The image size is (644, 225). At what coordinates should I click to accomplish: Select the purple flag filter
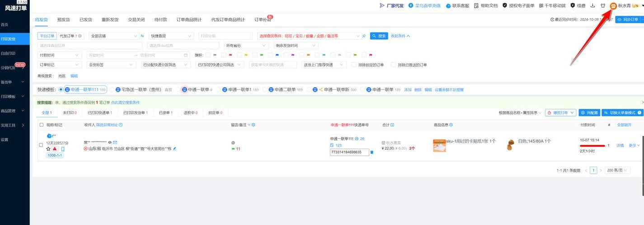pyautogui.click(x=292, y=55)
